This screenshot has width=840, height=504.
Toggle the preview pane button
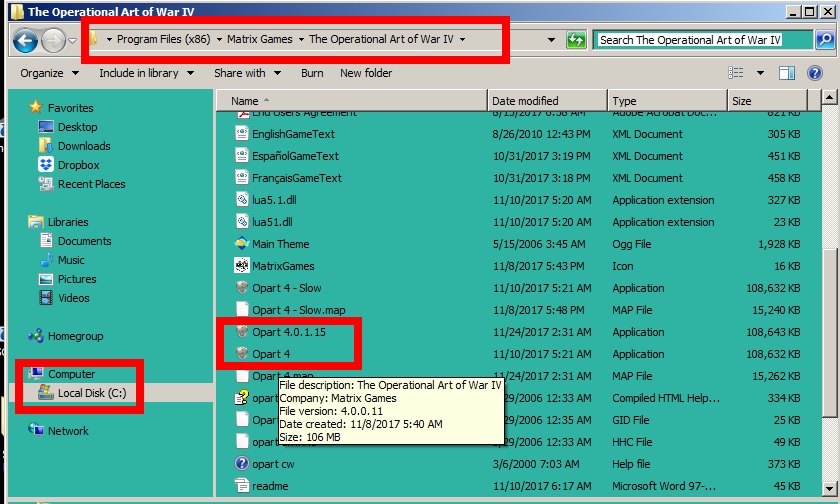(x=786, y=73)
